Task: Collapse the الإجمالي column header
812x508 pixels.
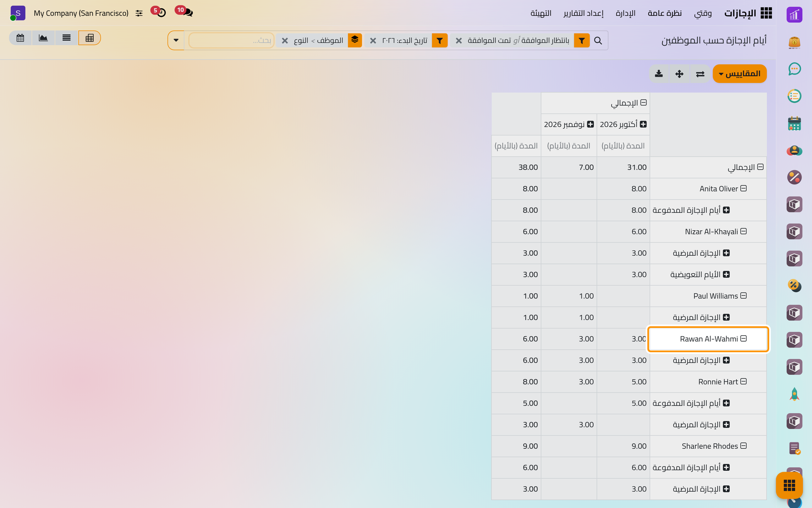Action: coord(643,102)
